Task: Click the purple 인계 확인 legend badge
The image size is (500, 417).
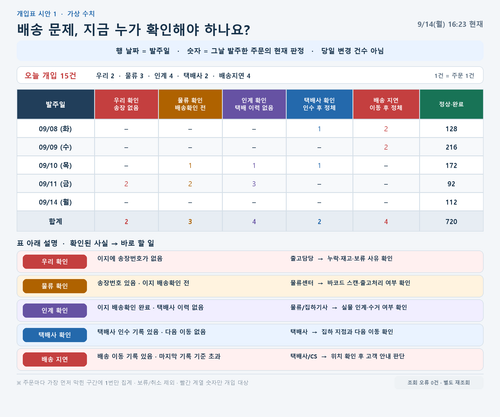Action: point(55,311)
